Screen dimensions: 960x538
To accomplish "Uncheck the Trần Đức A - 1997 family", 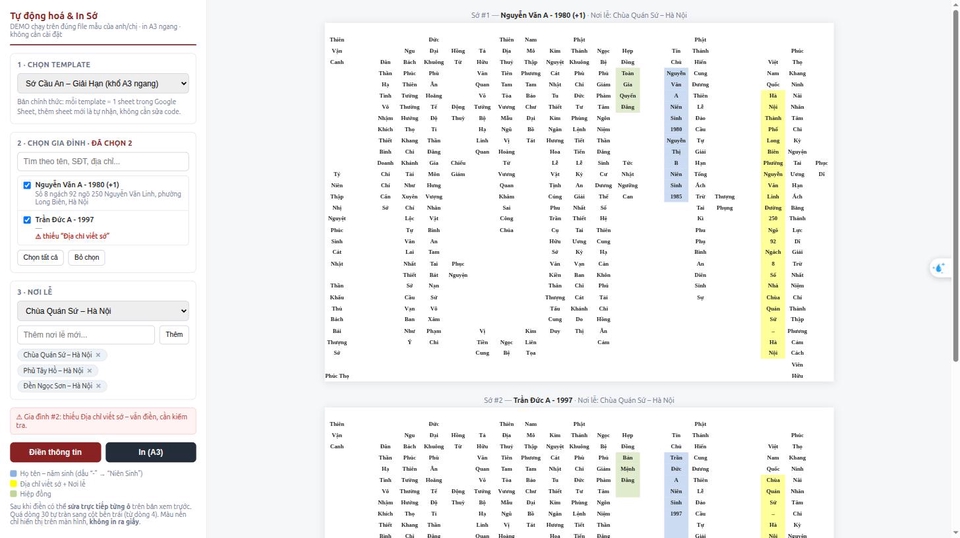I will pyautogui.click(x=27, y=220).
